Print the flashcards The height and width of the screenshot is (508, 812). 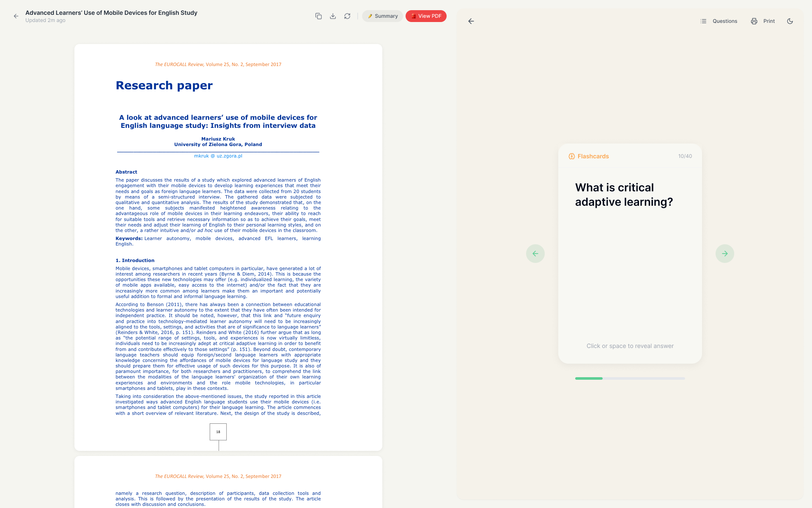click(763, 21)
